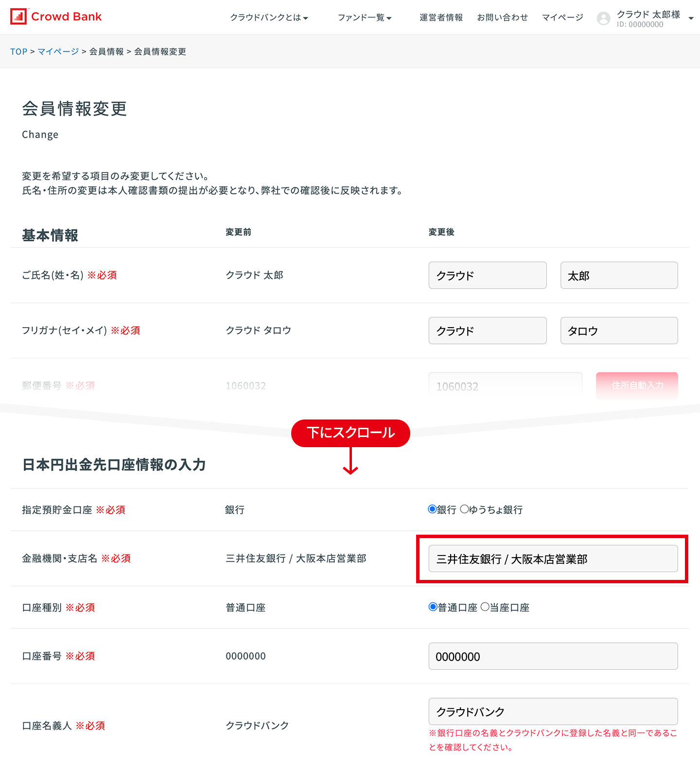The height and width of the screenshot is (768, 700).
Task: Open the 運営者情報 menu item
Action: tap(441, 17)
